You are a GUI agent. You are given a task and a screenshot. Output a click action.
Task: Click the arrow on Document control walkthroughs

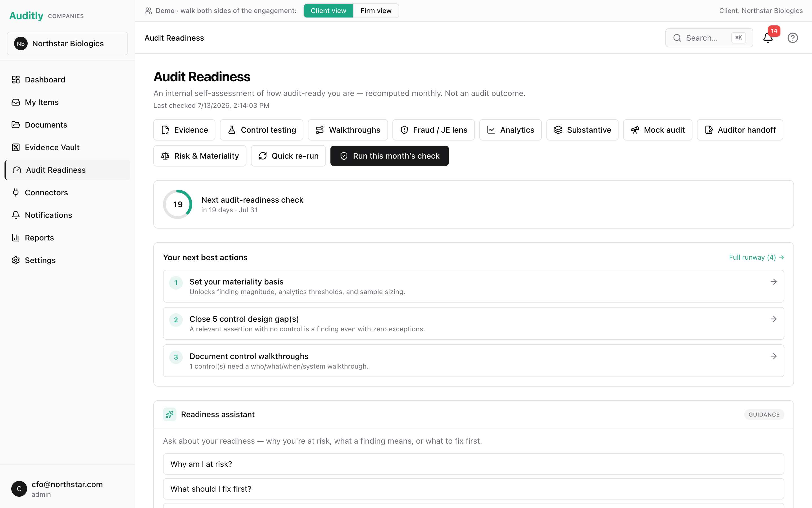click(x=773, y=356)
